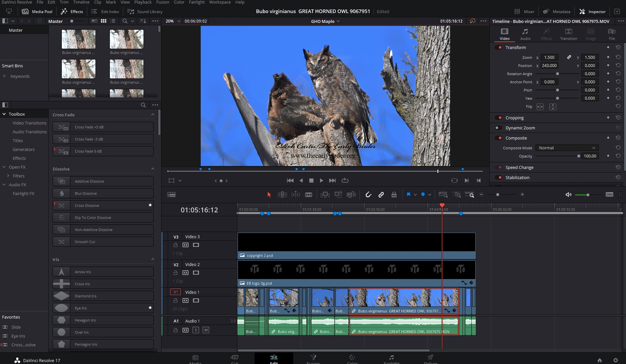Click the Insert Clip icon

click(x=325, y=195)
